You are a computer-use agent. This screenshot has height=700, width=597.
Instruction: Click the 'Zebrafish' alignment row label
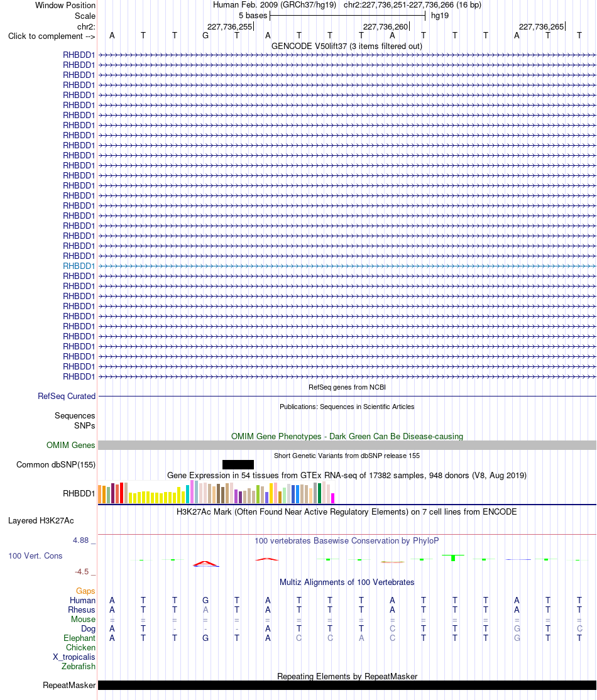click(x=78, y=666)
